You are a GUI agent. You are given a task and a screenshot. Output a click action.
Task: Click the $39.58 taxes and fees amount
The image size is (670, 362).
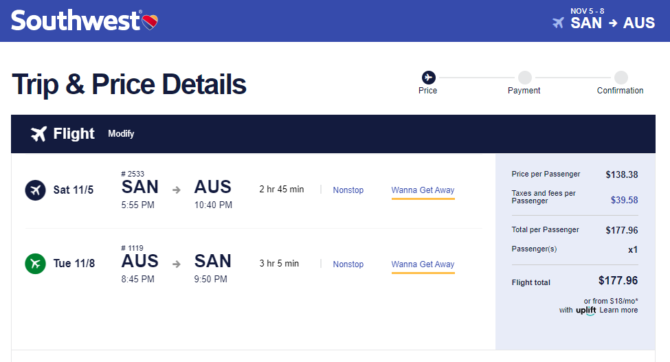coord(624,200)
